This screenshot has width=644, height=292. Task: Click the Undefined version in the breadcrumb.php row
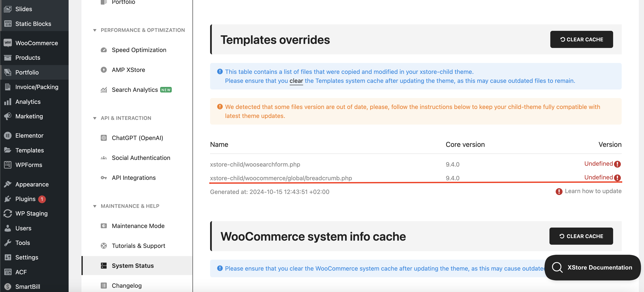[x=599, y=177]
